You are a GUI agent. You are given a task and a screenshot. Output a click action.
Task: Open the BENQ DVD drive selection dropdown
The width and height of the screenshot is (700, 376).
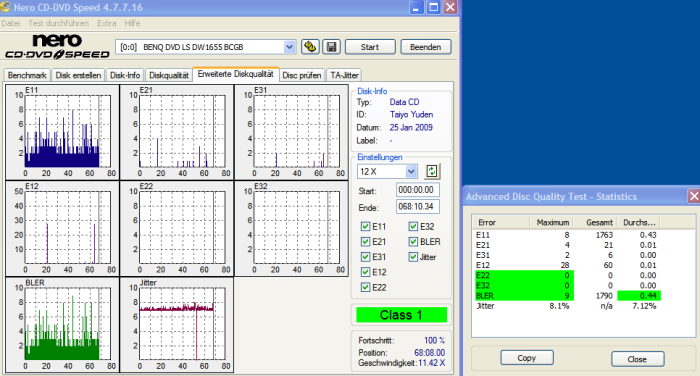pyautogui.click(x=289, y=47)
